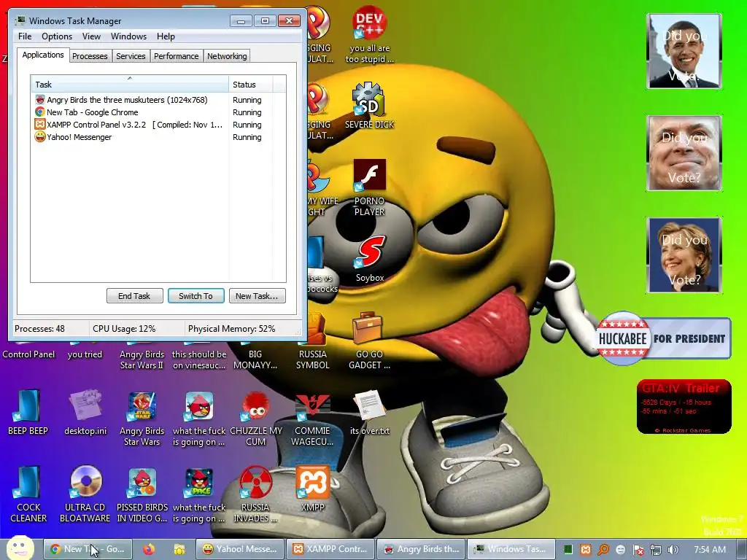
Task: Open the PISSED BIRDS IN VIDEO G... icon
Action: pyautogui.click(x=142, y=483)
